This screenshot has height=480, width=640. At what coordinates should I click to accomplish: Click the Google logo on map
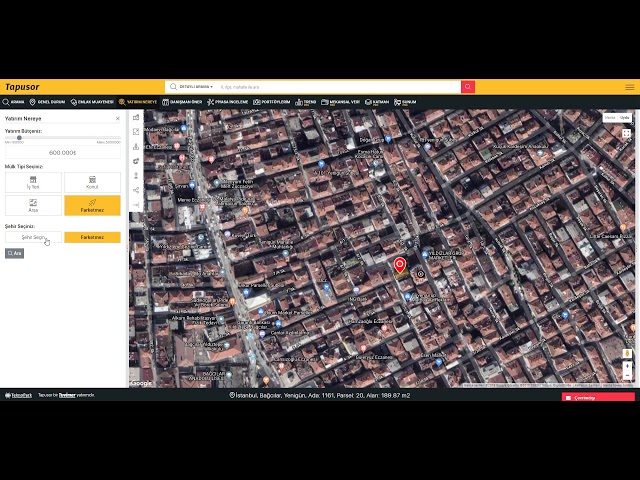click(x=141, y=383)
